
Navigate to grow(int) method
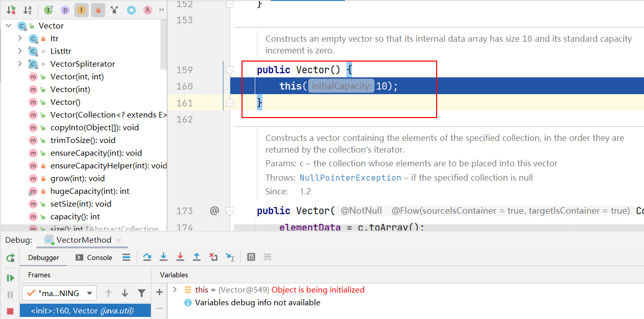pos(77,178)
